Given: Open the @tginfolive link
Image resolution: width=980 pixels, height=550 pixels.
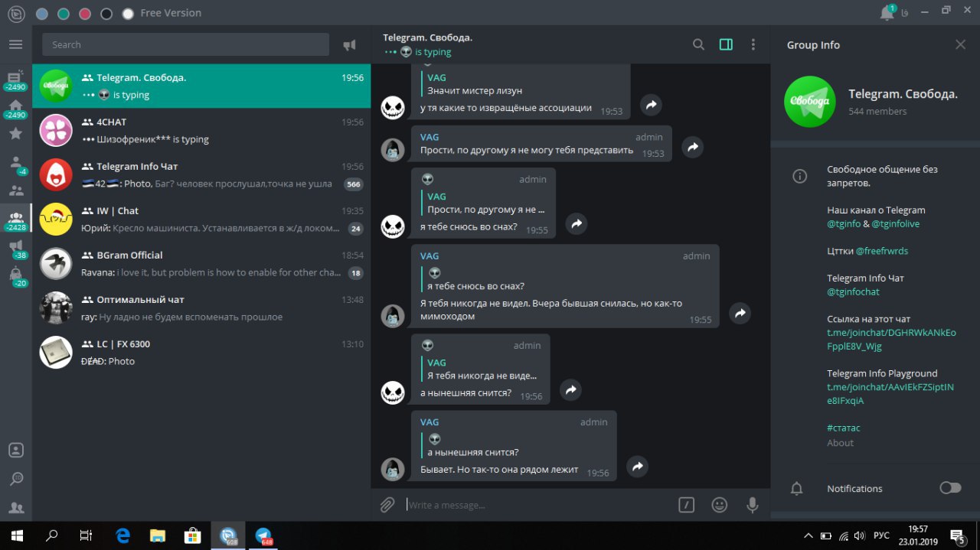Looking at the screenshot, I should coord(896,223).
